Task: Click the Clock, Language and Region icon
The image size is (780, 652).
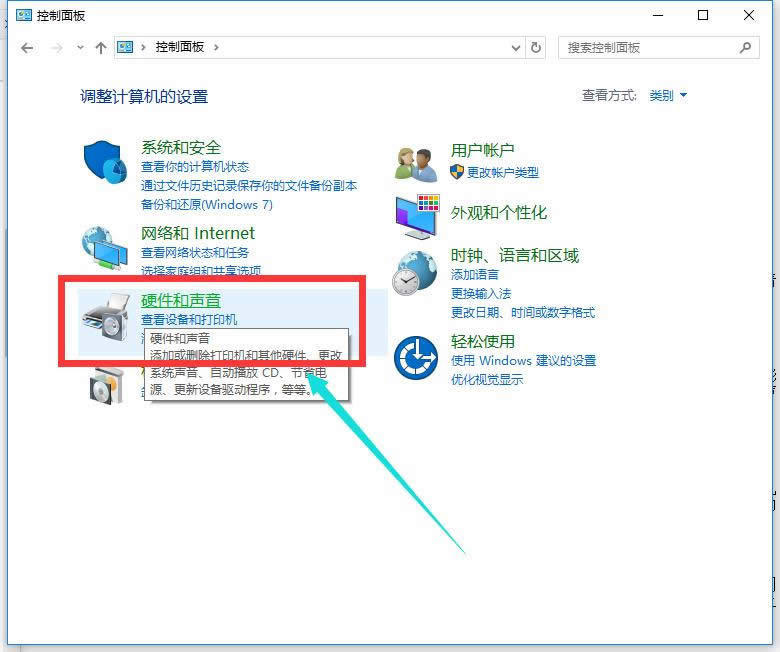Action: 416,273
